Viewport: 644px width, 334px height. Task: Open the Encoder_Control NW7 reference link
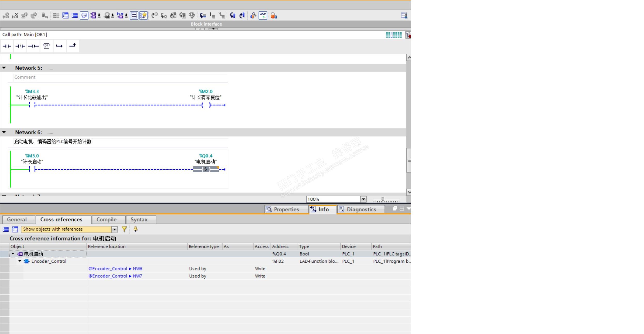(115, 276)
